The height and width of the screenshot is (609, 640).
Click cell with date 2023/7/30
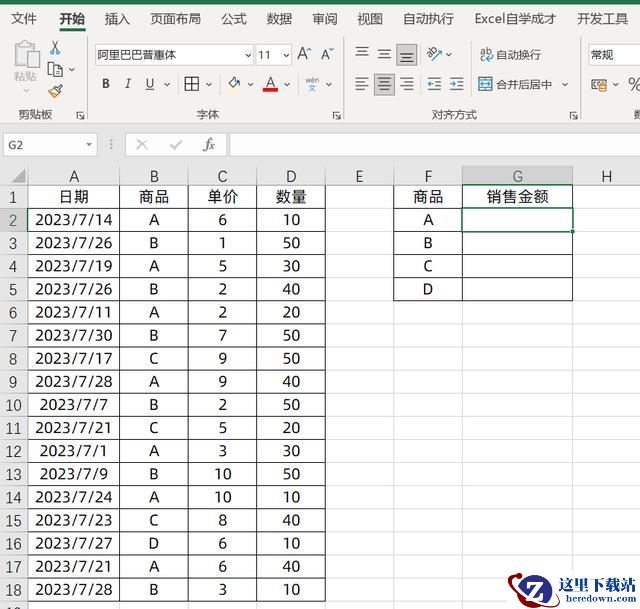pyautogui.click(x=73, y=336)
